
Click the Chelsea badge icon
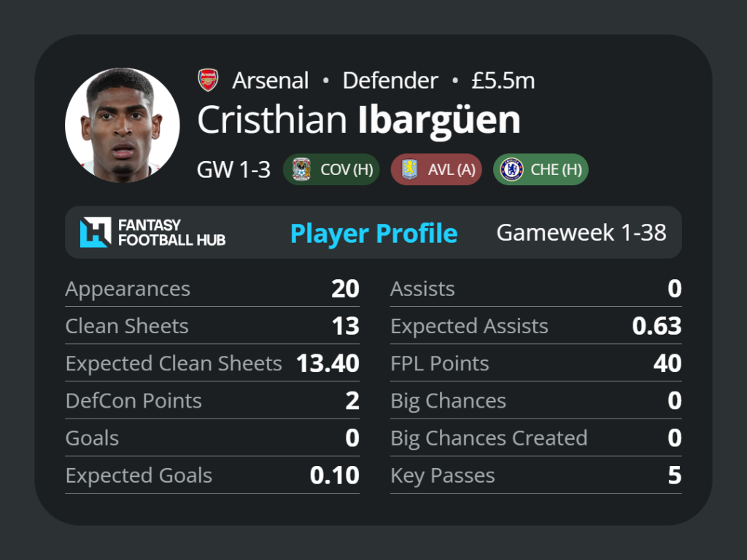click(511, 169)
